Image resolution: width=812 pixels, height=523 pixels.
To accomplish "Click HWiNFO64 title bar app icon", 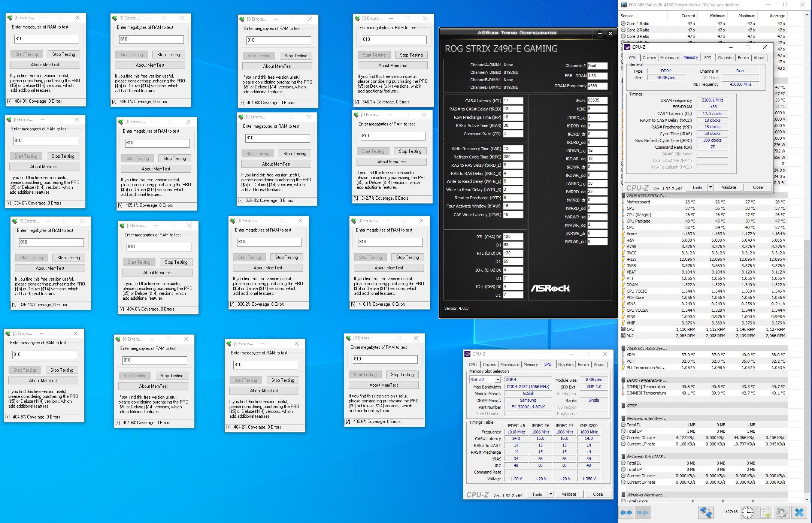I will 624,5.
